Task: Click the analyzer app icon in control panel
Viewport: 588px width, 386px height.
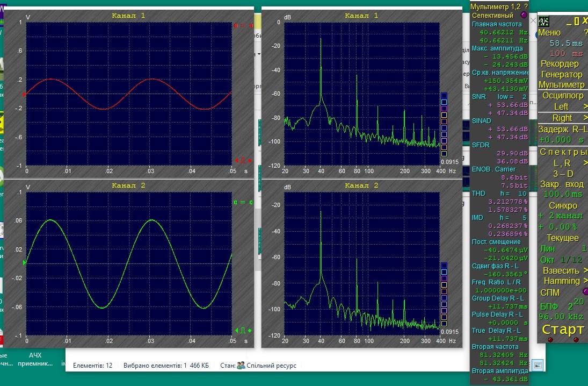Action: point(543,21)
